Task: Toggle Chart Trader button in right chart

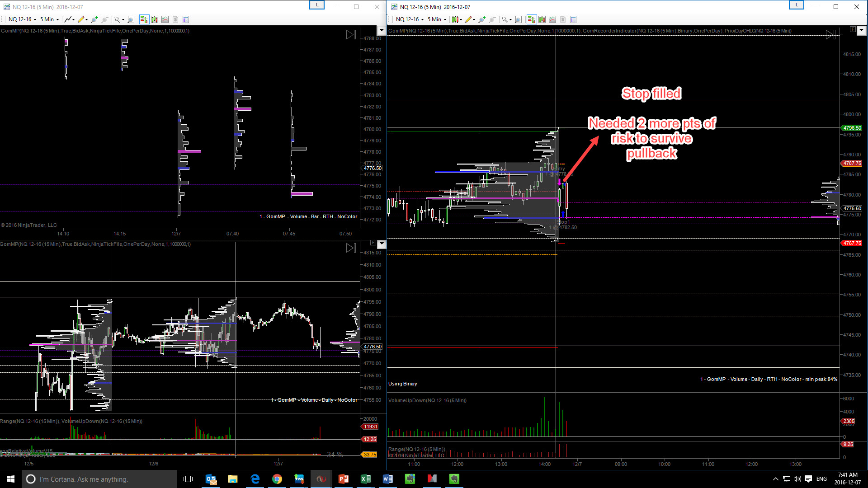Action: [532, 19]
